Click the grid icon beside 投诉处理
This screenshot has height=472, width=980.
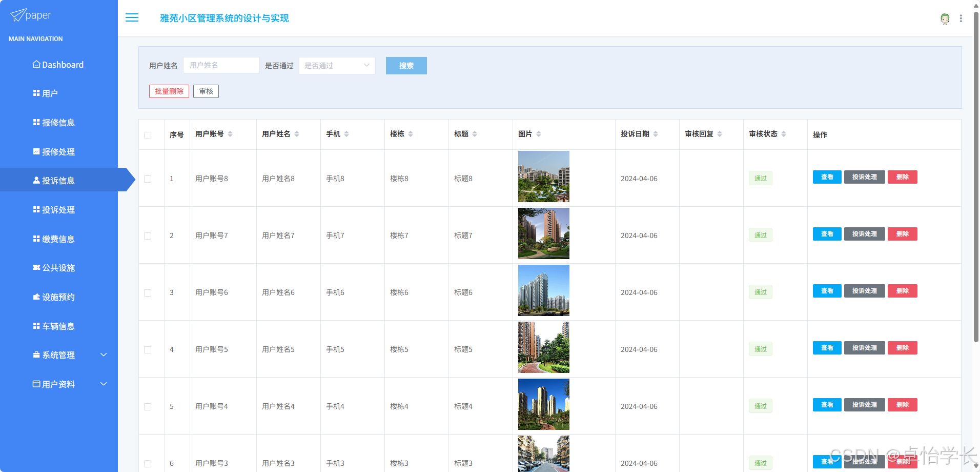[x=36, y=210]
